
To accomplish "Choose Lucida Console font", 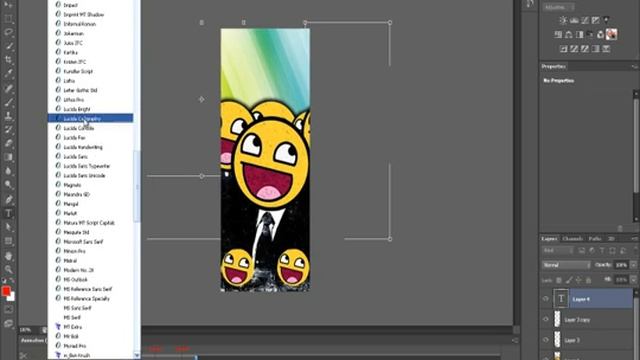I will [90, 128].
